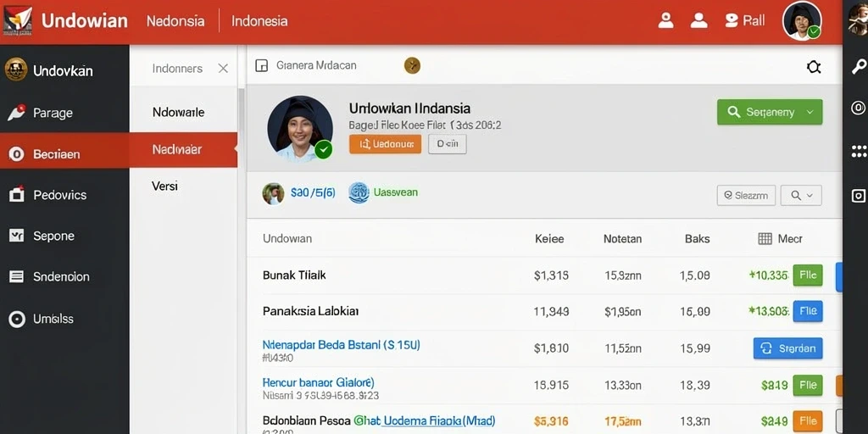Open the Uassvean link
The image size is (868, 434).
[x=396, y=192]
